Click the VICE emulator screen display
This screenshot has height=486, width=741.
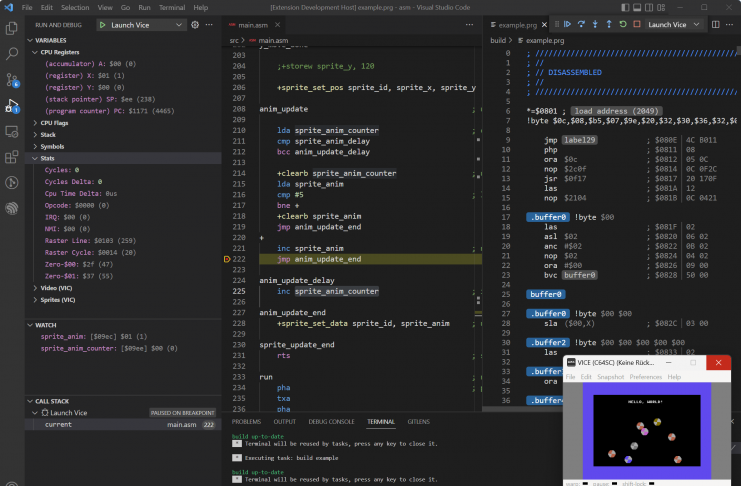point(646,431)
